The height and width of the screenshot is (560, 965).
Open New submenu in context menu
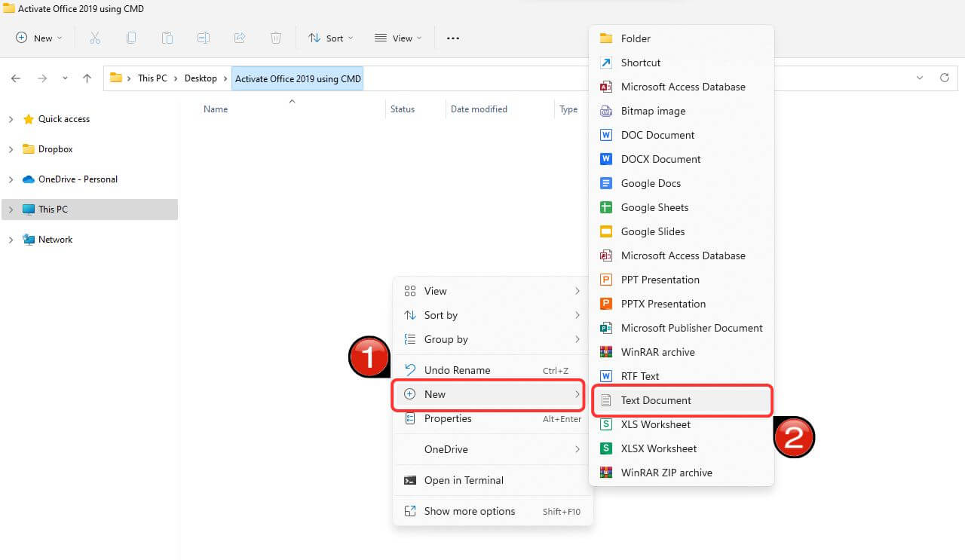tap(489, 394)
